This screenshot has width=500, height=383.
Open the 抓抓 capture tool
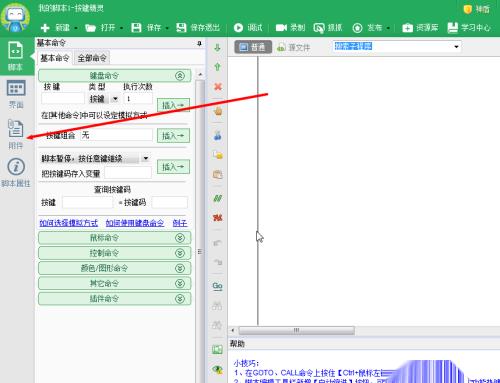click(x=328, y=28)
